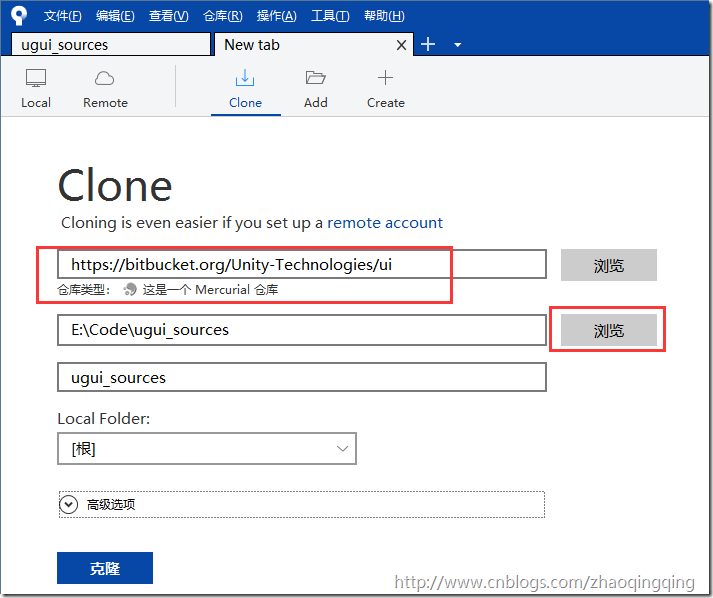
Task: Close the New tab
Action: coord(401,45)
